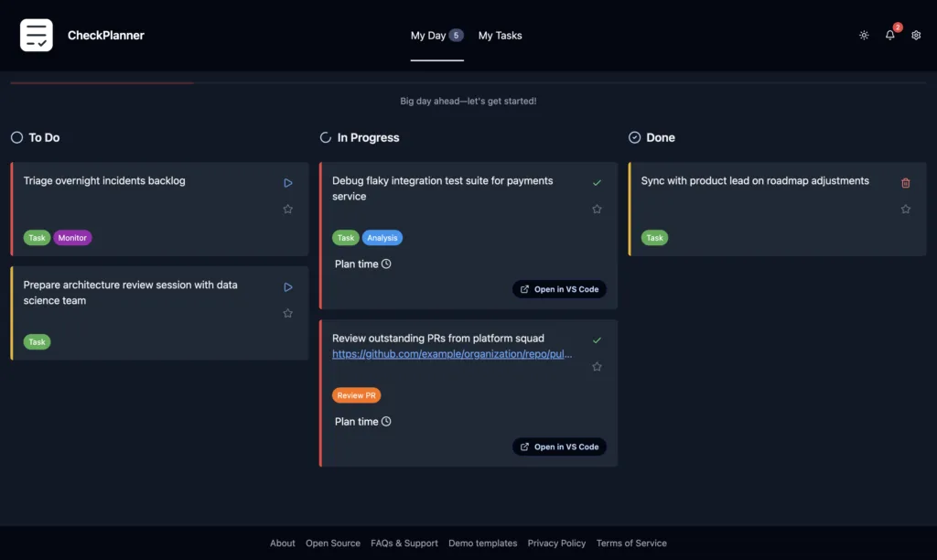
Task: Toggle light theme with the sun icon
Action: [x=863, y=35]
